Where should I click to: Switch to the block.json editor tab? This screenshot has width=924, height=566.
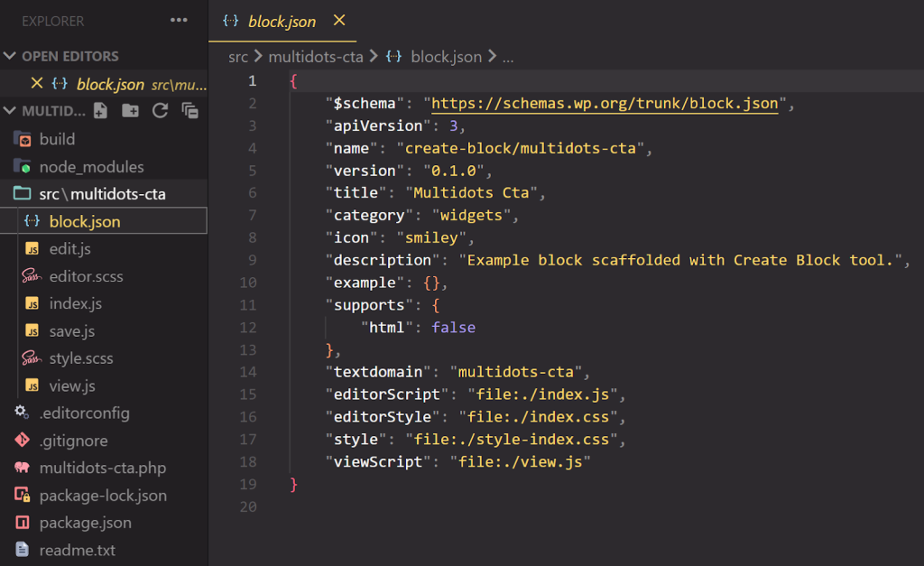pos(282,22)
